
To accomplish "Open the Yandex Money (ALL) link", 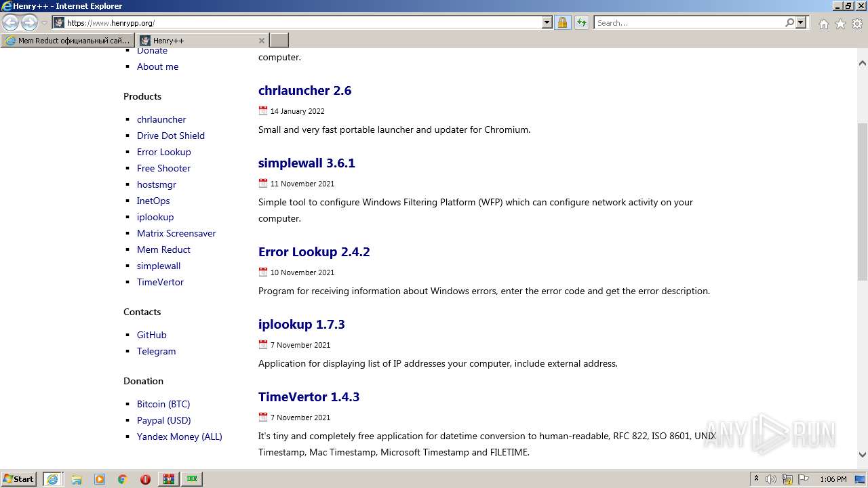I will (180, 436).
